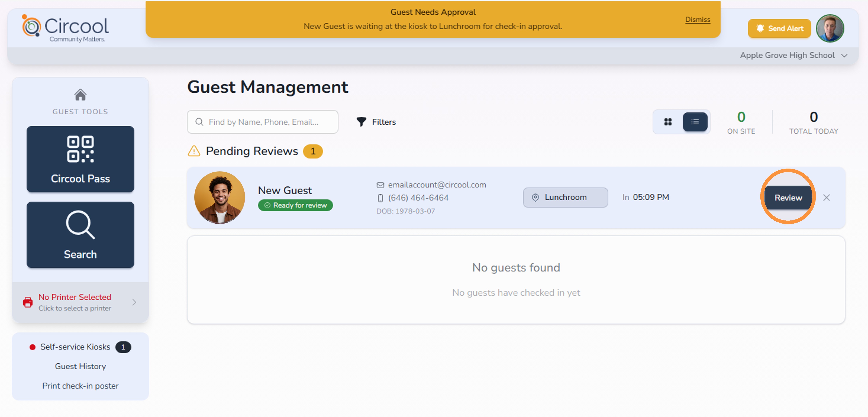Remove the New Guest pending review
This screenshot has width=868, height=417.
tap(826, 197)
